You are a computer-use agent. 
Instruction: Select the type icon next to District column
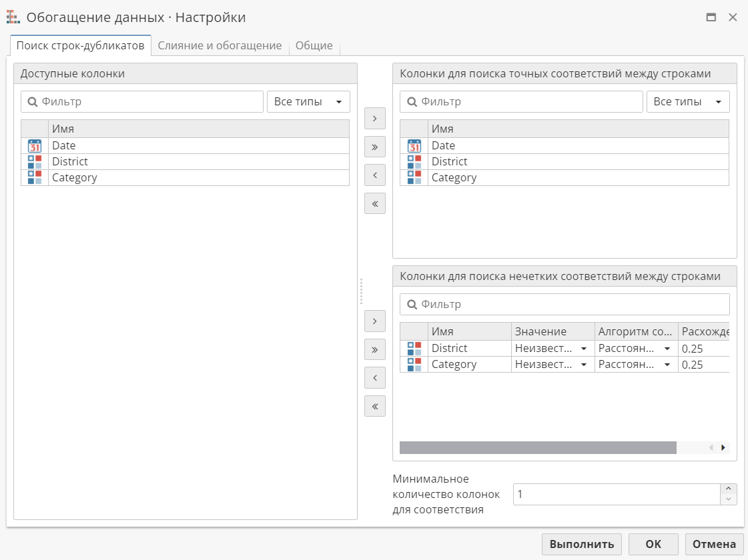click(34, 161)
